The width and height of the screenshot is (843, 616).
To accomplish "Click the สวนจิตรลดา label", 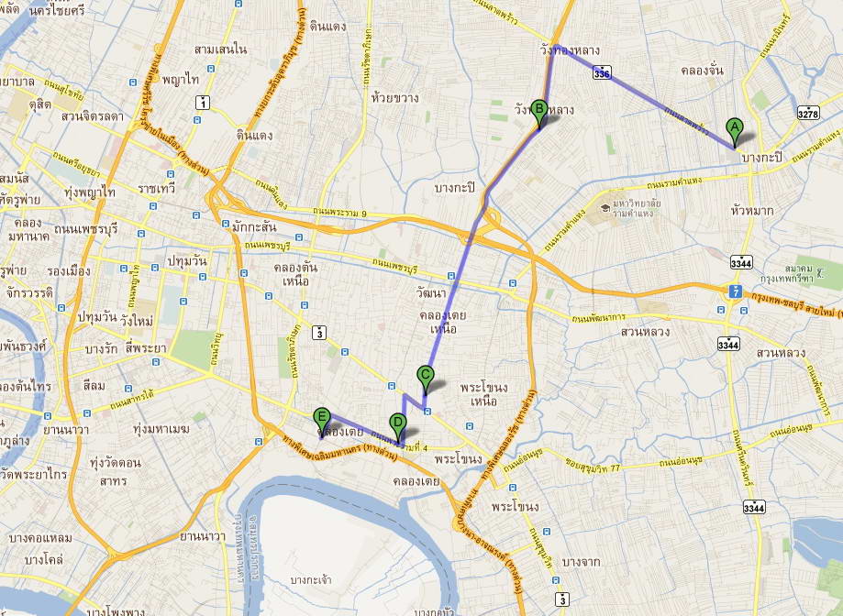I will (x=93, y=116).
